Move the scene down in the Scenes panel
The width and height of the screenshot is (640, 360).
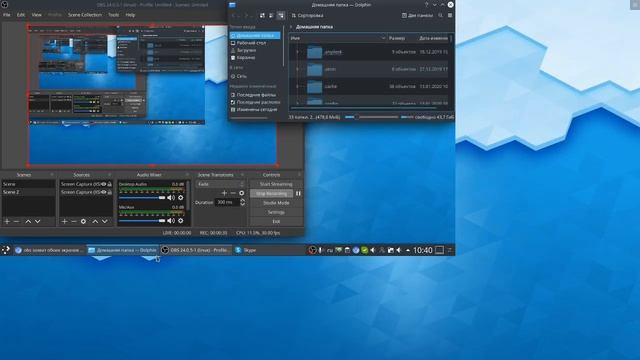point(38,221)
